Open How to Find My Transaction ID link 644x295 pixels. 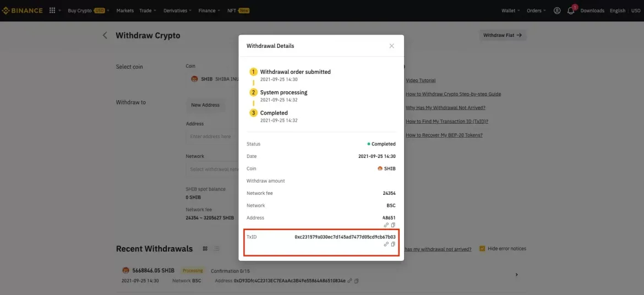447,122
